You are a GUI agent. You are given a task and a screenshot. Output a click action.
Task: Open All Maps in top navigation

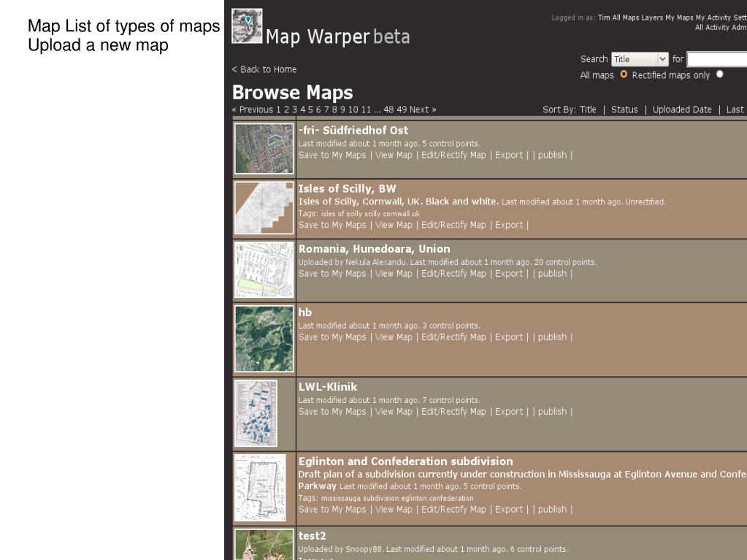point(626,18)
